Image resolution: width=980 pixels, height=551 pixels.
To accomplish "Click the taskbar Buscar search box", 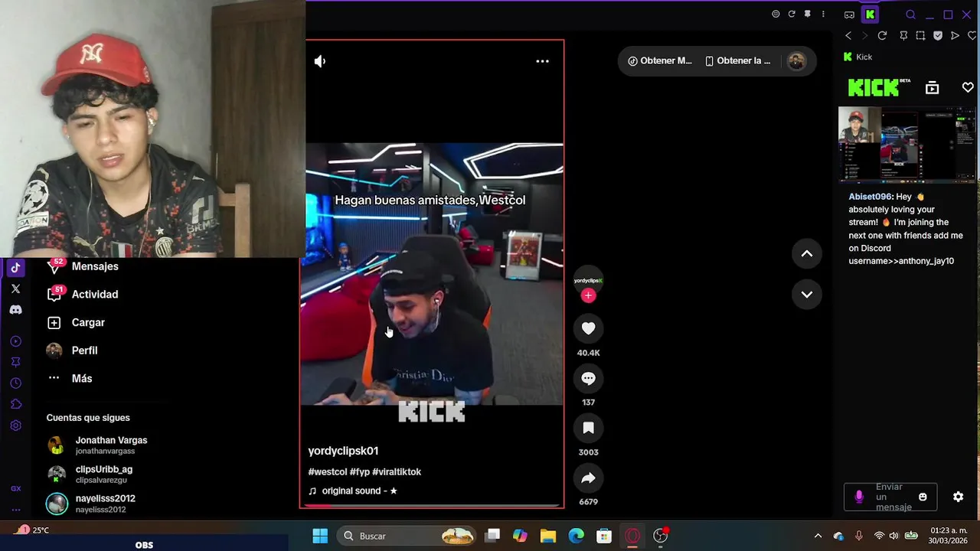I will pos(408,536).
